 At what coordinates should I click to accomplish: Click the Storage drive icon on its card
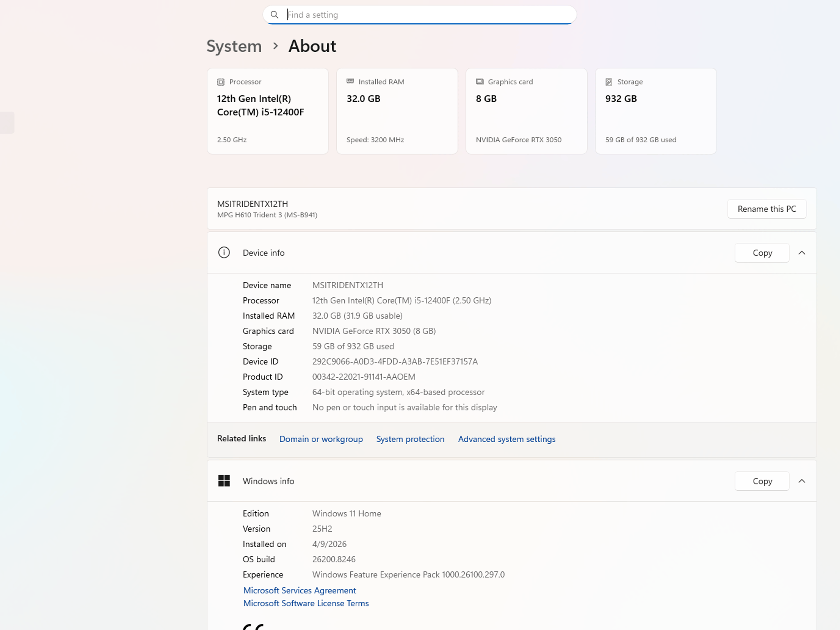609,82
